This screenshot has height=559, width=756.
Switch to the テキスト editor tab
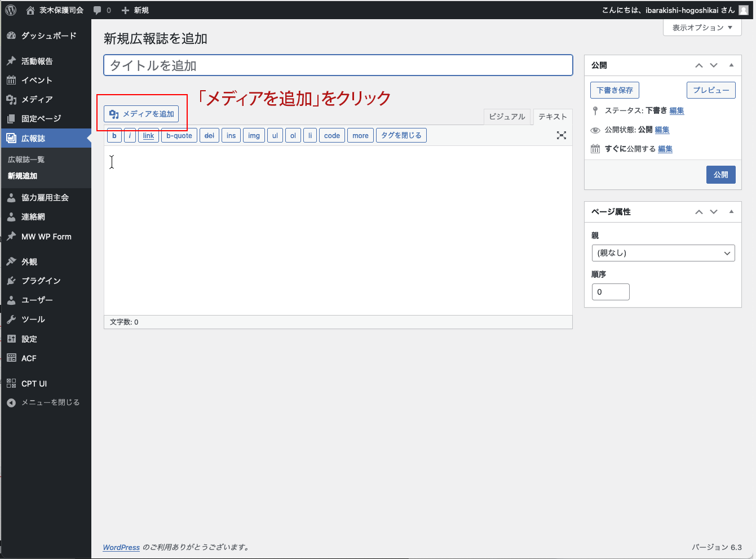[552, 117]
